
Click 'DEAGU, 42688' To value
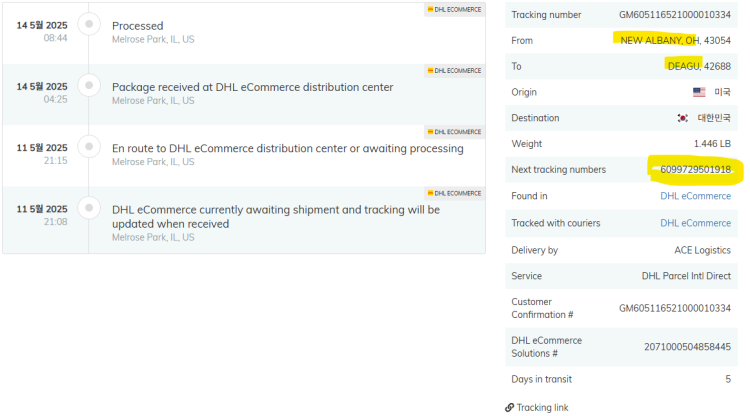tap(699, 66)
